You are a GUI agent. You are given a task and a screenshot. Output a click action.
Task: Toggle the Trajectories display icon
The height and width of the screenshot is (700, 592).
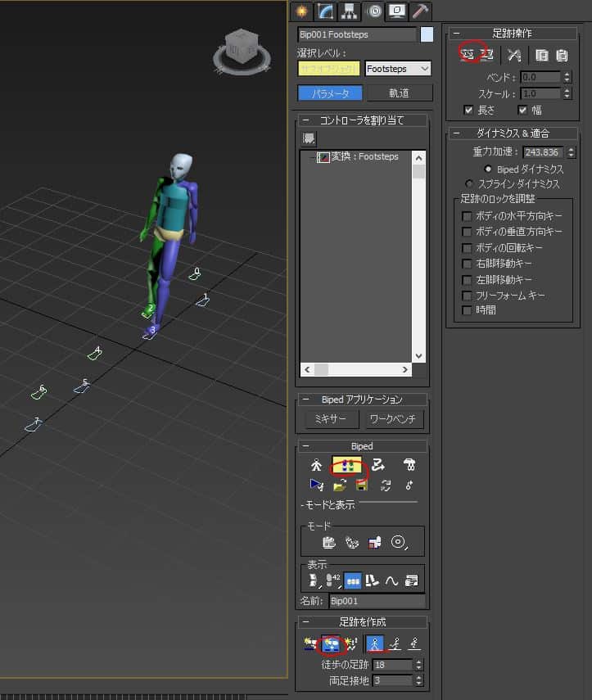[391, 580]
